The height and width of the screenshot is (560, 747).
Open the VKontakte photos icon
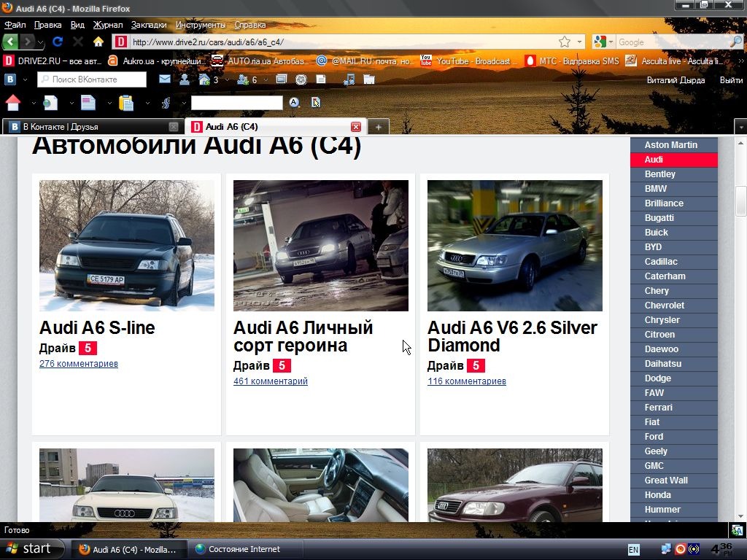click(x=282, y=79)
